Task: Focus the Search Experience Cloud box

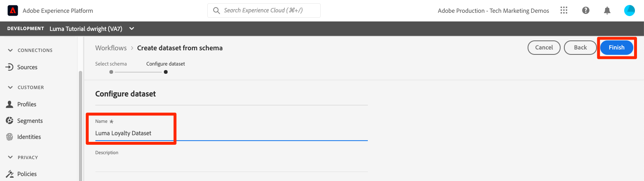Action: point(264,10)
